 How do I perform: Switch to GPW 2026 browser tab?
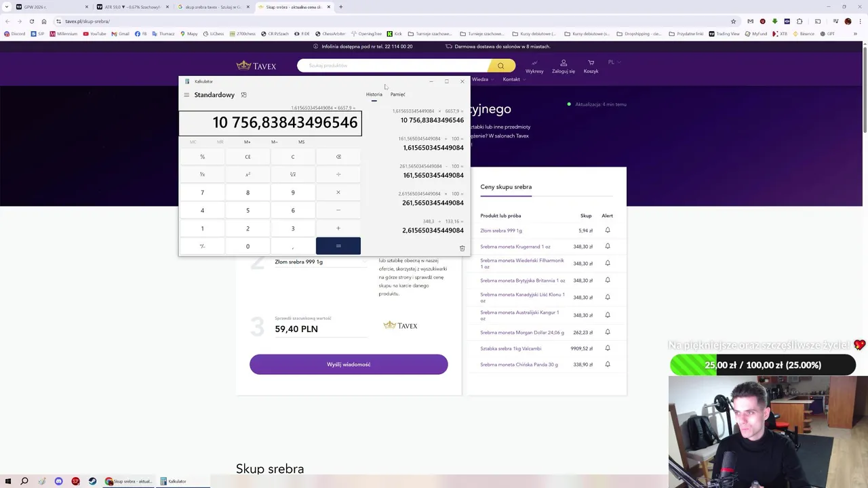(x=52, y=7)
